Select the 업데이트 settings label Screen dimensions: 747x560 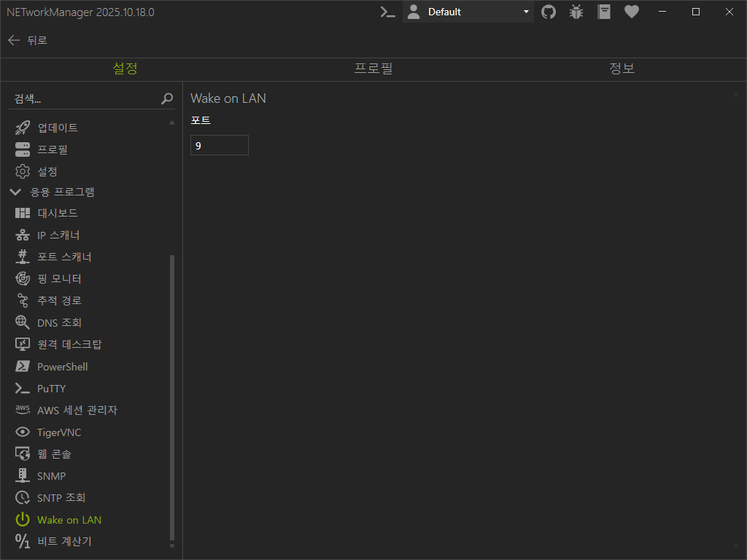[58, 128]
